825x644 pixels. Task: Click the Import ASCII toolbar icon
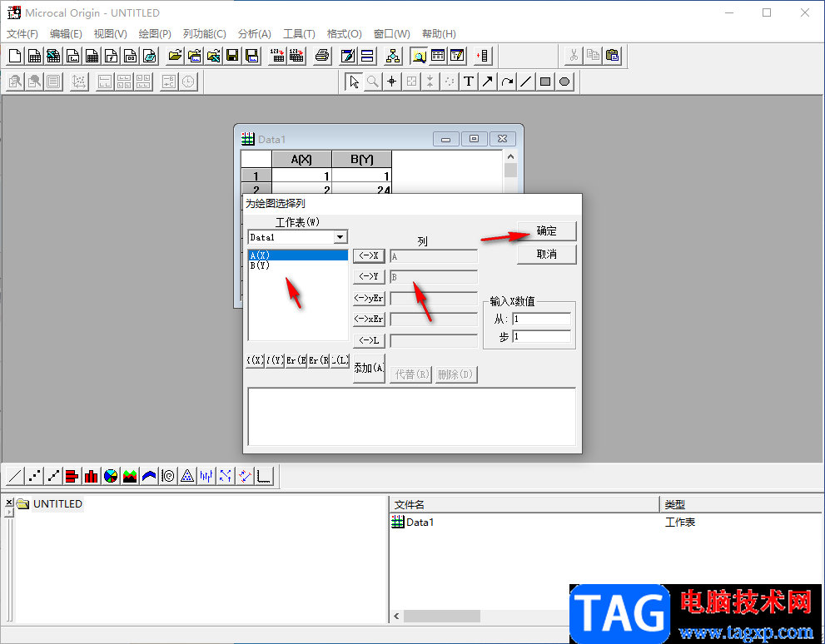[277, 56]
